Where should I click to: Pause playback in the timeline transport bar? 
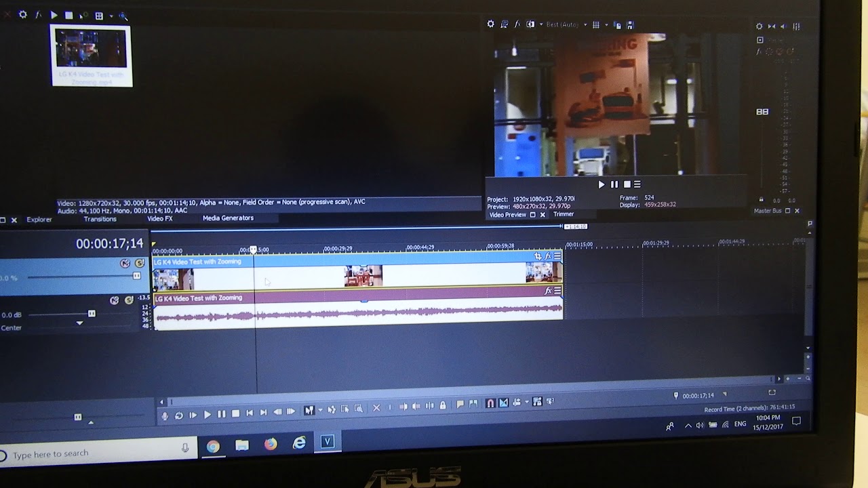(x=222, y=414)
